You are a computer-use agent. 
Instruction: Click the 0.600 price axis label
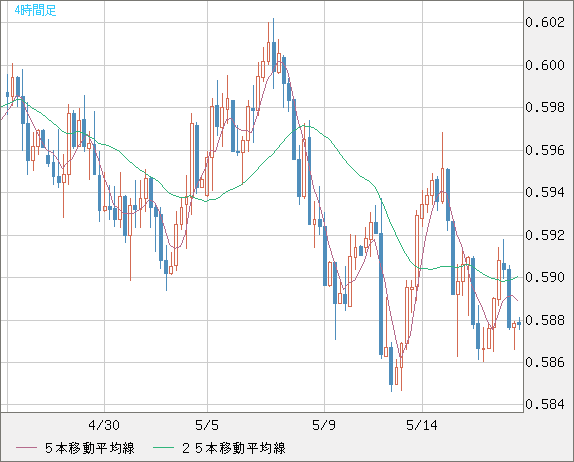(545, 65)
